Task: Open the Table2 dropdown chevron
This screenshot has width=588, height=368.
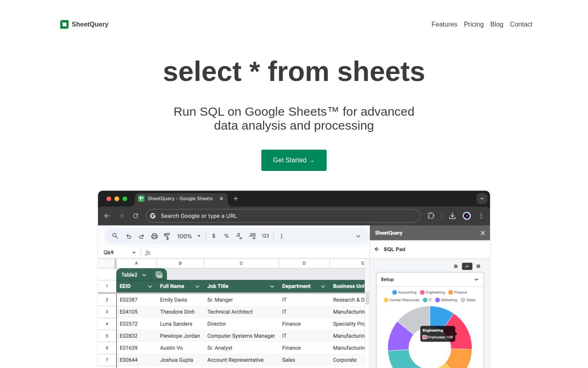Action: (x=144, y=275)
